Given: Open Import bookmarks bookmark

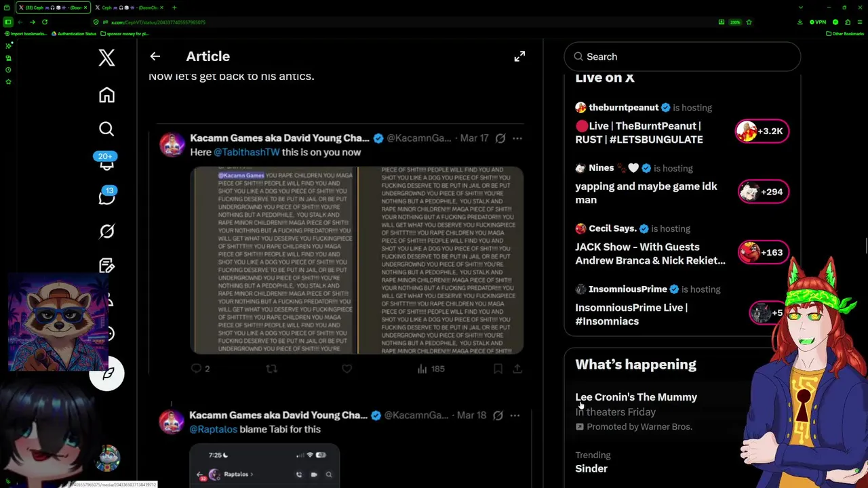Looking at the screenshot, I should click(24, 33).
